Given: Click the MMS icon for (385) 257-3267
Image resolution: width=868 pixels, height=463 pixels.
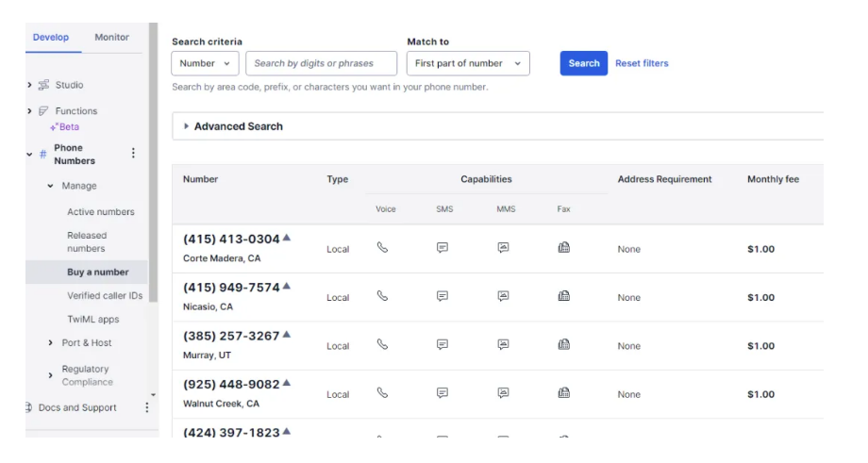Looking at the screenshot, I should (504, 345).
